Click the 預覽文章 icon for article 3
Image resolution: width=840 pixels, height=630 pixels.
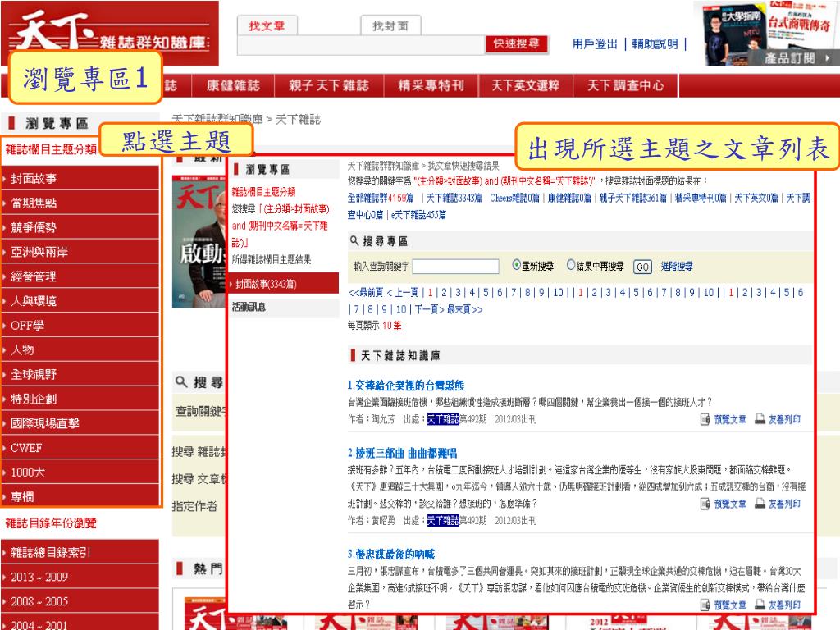pos(705,605)
